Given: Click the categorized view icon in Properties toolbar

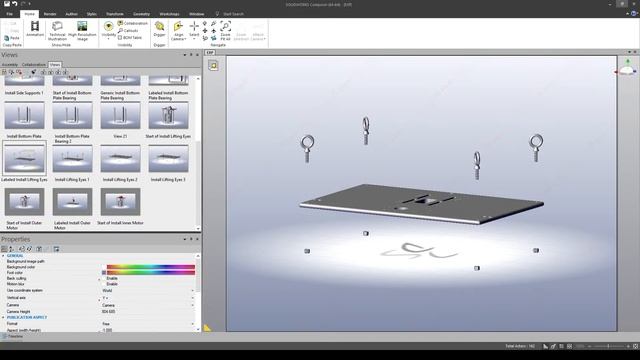Looking at the screenshot, I should point(4,249).
